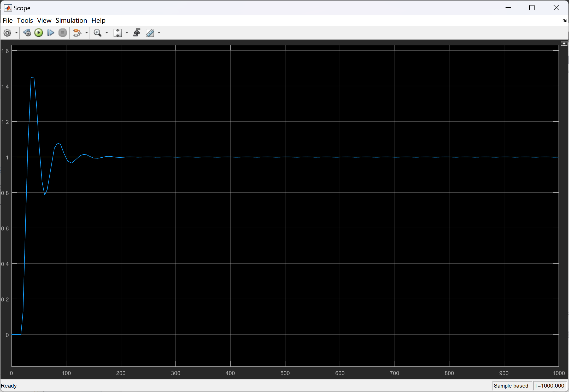This screenshot has height=392, width=569.
Task: Click Scale Y-Axis Limits icon
Action: pyautogui.click(x=118, y=33)
